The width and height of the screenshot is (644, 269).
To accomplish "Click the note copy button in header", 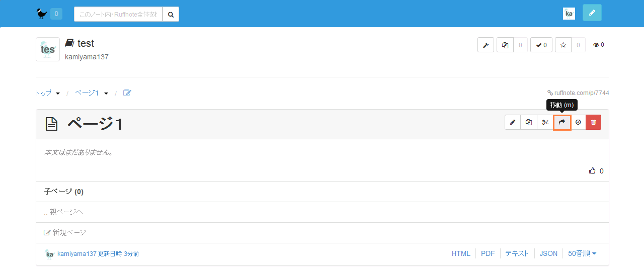I will click(505, 45).
